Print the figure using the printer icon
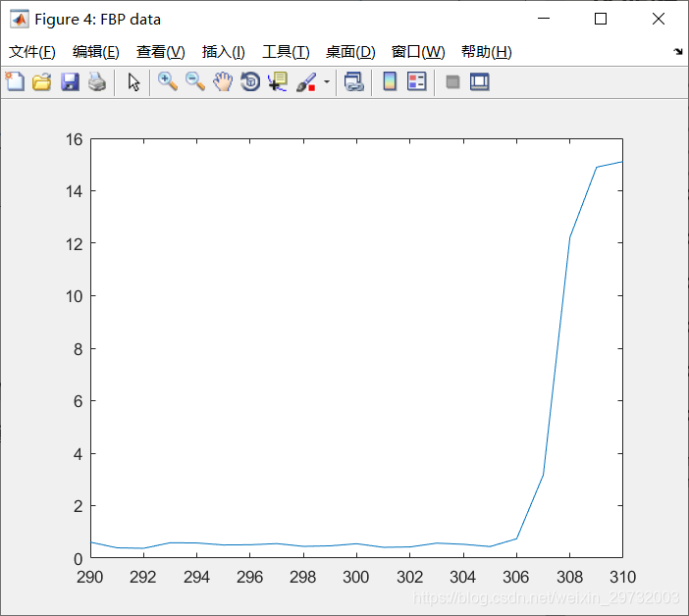689x616 pixels. (97, 81)
